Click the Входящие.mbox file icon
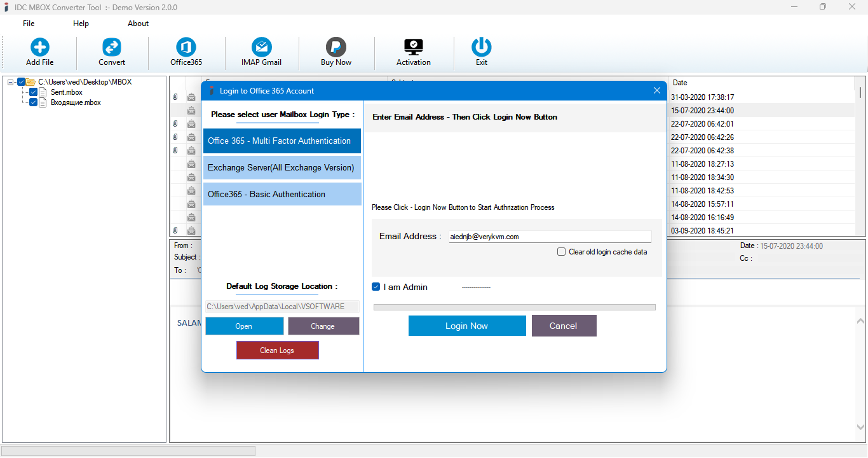Screen dimensions: 868x458 pos(44,102)
